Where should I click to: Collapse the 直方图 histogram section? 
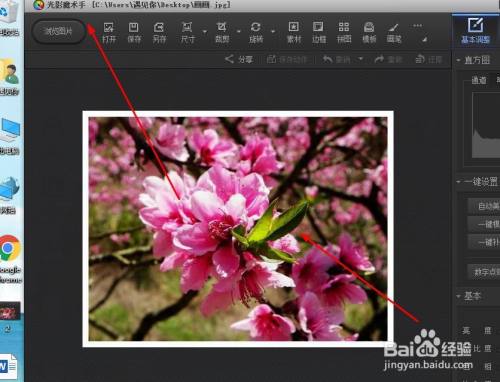(x=458, y=60)
